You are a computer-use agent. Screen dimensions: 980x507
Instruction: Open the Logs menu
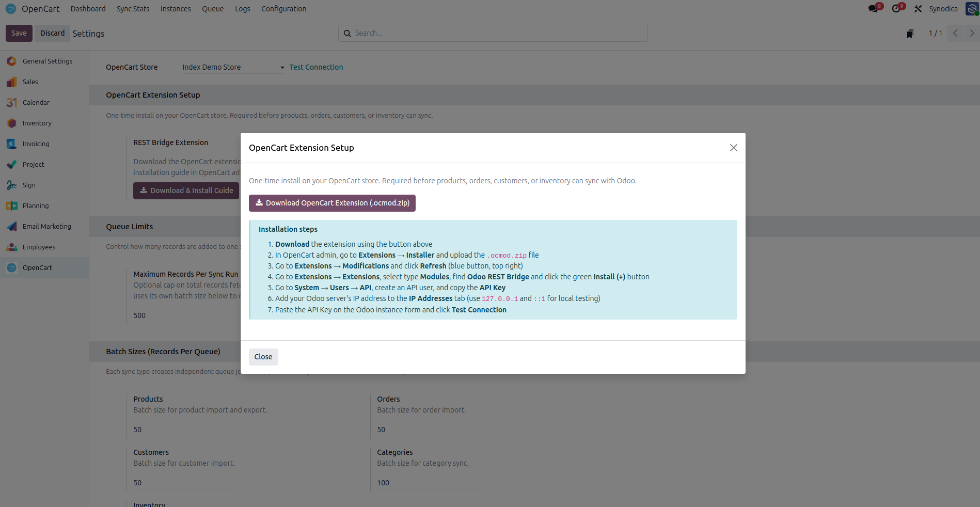click(x=243, y=9)
